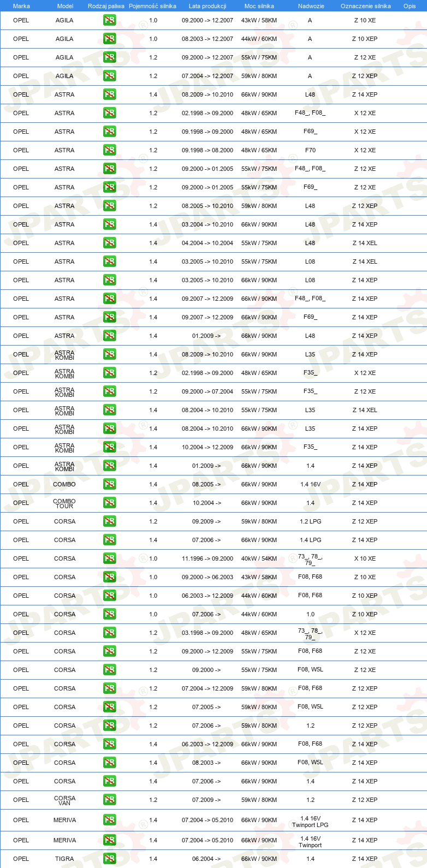This screenshot has width=427, height=868.
Task: Select the 09.2009 -> date cell
Action: [x=206, y=521]
